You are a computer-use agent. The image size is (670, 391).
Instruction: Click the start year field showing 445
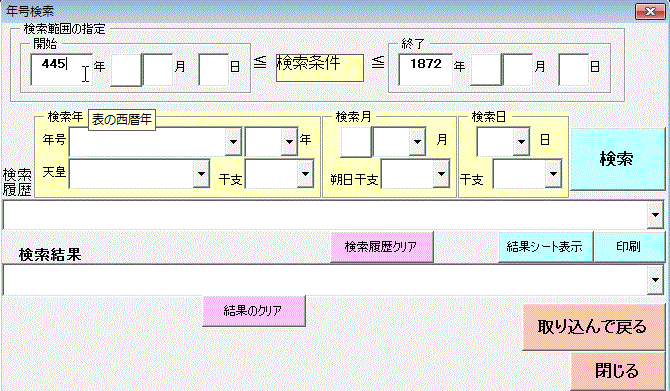tap(62, 69)
